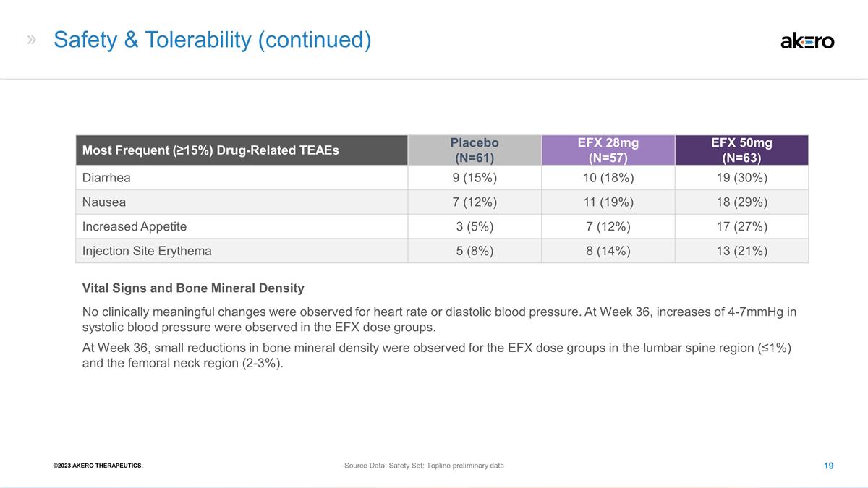Viewport: 868px width, 488px height.
Task: Click the paragraph about systolic blood pressure
Action: (440, 320)
